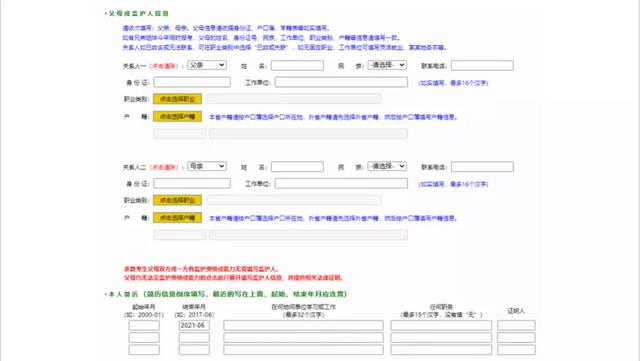
Task: Click the first-row 证明人 field
Action: pyautogui.click(x=516, y=325)
